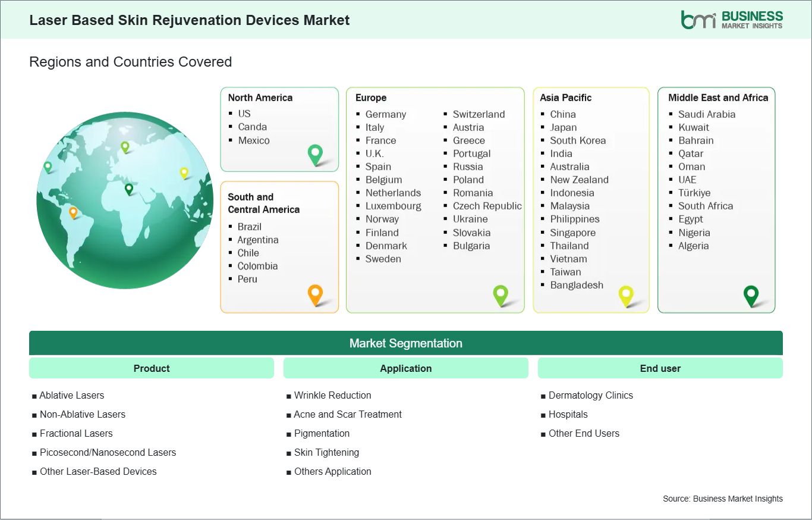Image resolution: width=812 pixels, height=520 pixels.
Task: Click 'China' in Asia Pacific list
Action: point(563,114)
